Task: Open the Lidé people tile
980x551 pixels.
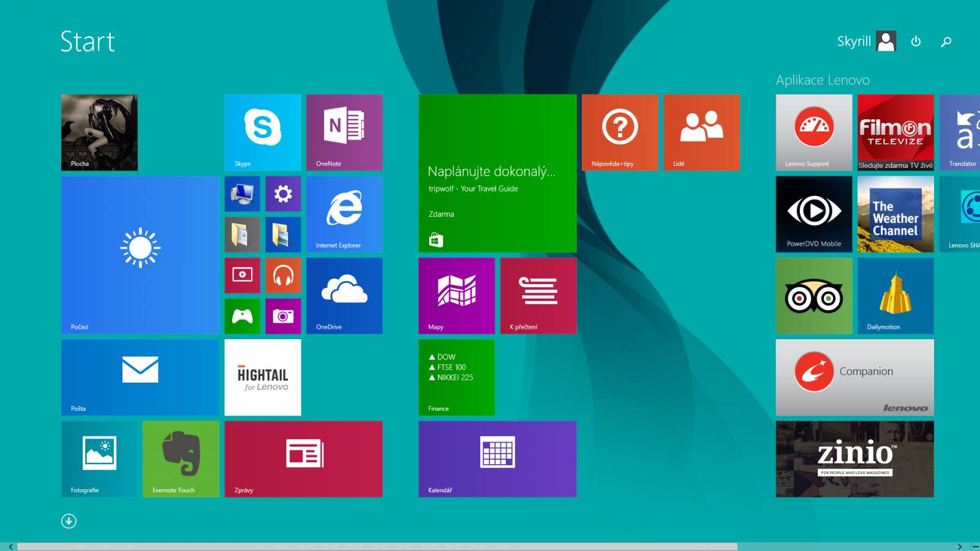Action: click(702, 132)
